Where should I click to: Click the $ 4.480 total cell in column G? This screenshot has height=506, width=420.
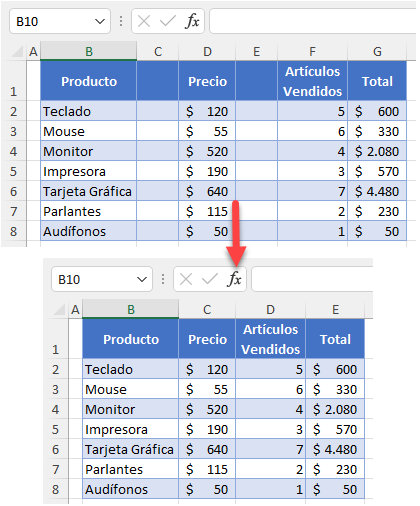(x=377, y=191)
